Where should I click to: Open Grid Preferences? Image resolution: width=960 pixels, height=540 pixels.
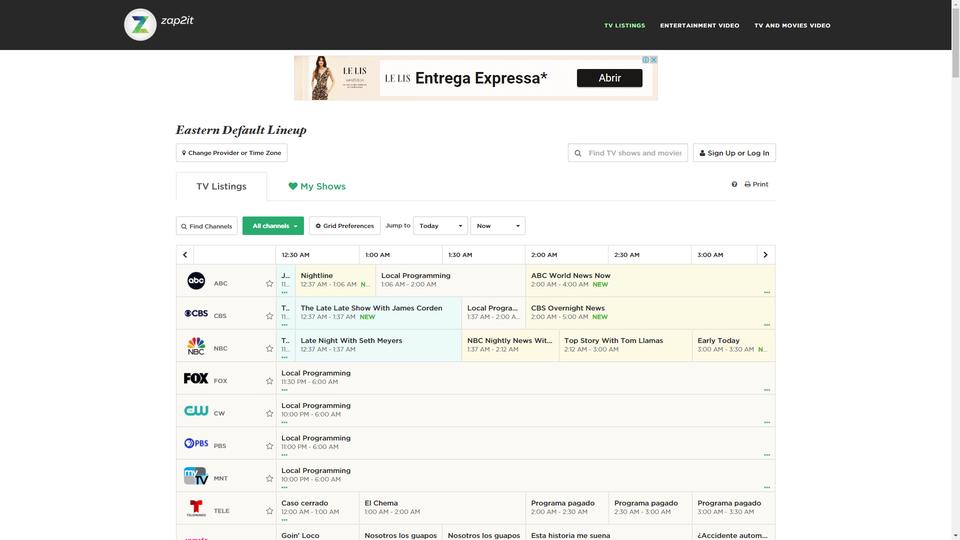pyautogui.click(x=345, y=226)
